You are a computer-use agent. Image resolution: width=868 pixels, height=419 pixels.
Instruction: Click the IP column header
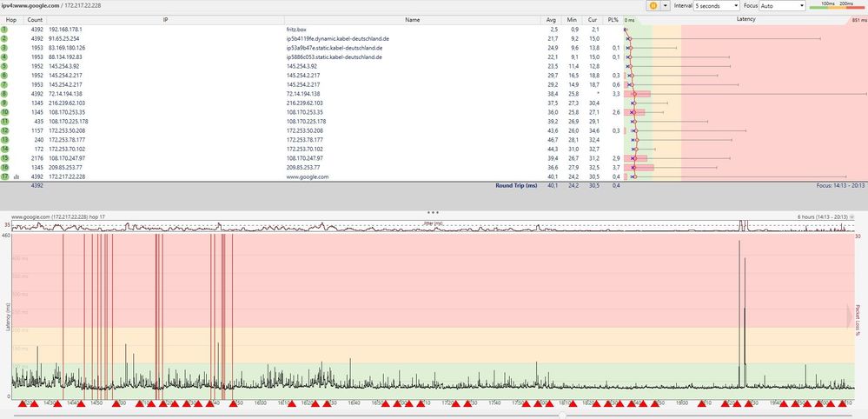click(x=165, y=19)
